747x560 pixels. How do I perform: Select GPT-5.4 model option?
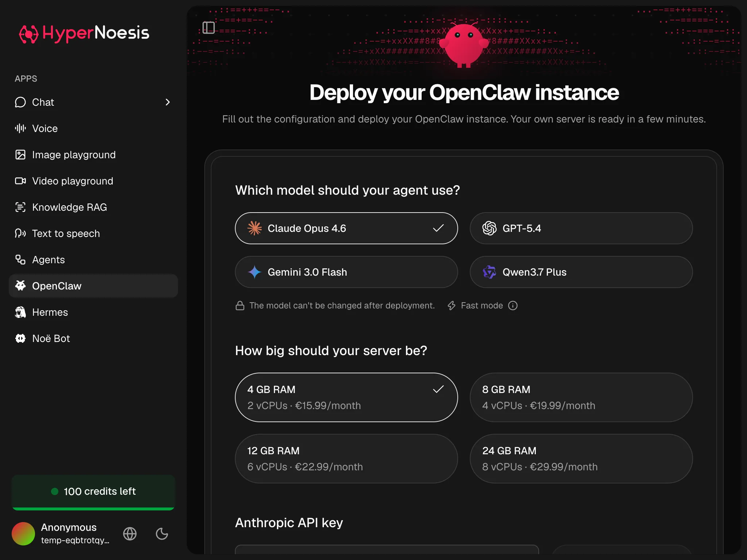(x=581, y=228)
